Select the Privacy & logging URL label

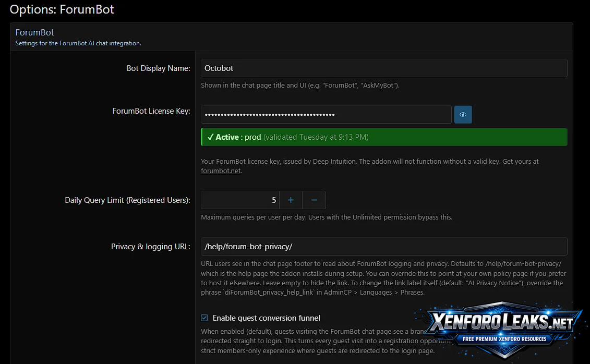[151, 247]
